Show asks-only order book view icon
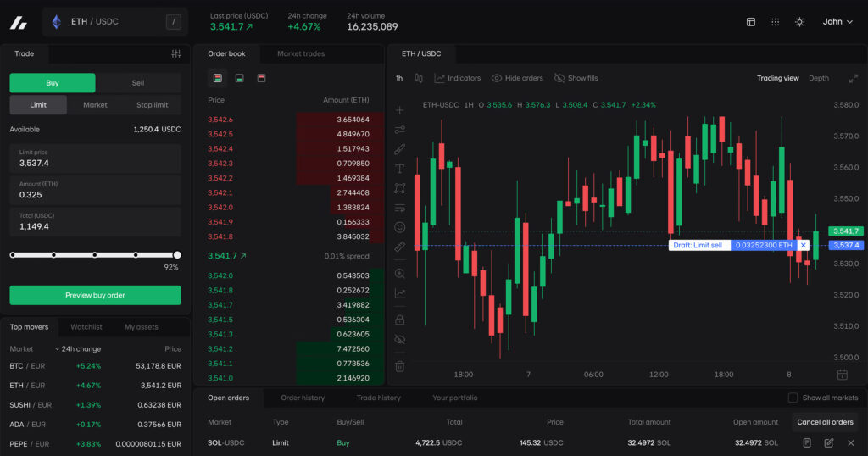 [x=261, y=78]
